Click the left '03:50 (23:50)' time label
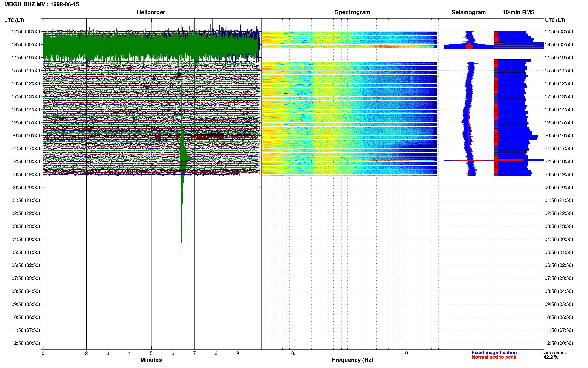 pyautogui.click(x=26, y=226)
